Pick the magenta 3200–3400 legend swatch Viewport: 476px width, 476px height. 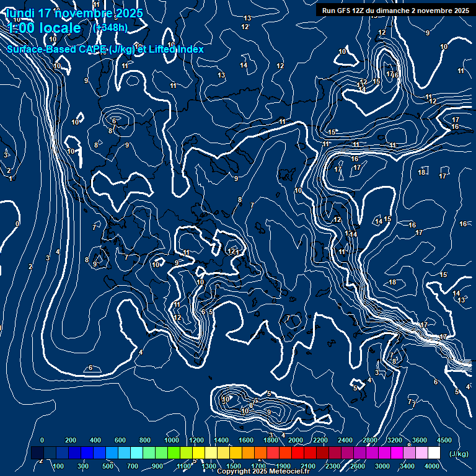click(x=397, y=452)
